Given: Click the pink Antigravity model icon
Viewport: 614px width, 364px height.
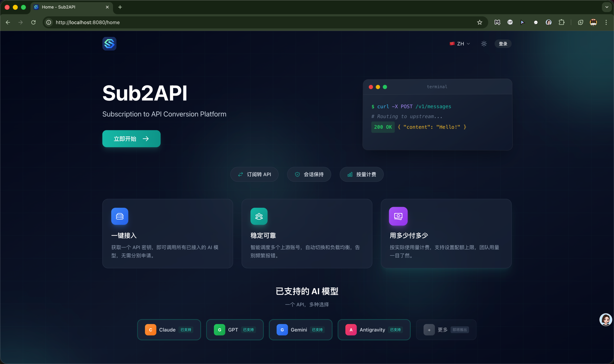Looking at the screenshot, I should pos(351,330).
